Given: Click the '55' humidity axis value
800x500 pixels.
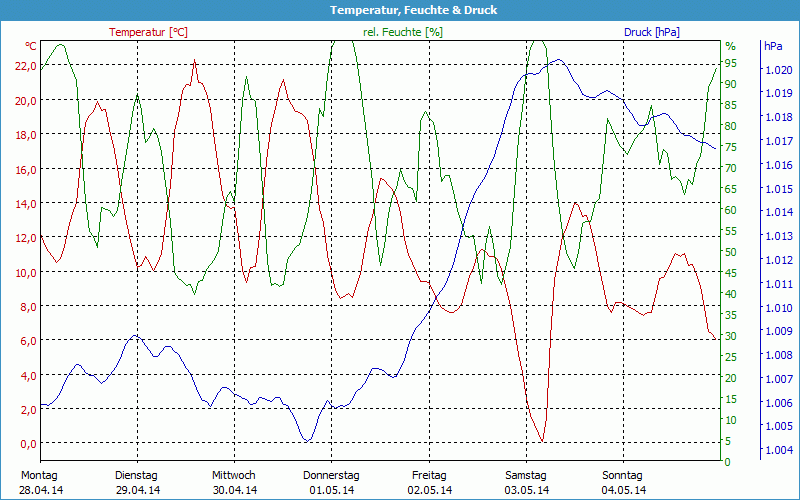Looking at the screenshot, I should 731,231.
